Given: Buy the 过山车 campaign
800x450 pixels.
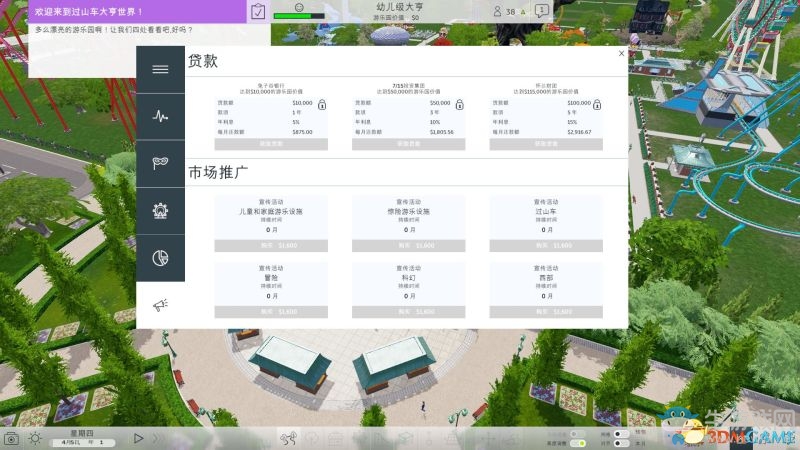Looking at the screenshot, I should (546, 245).
